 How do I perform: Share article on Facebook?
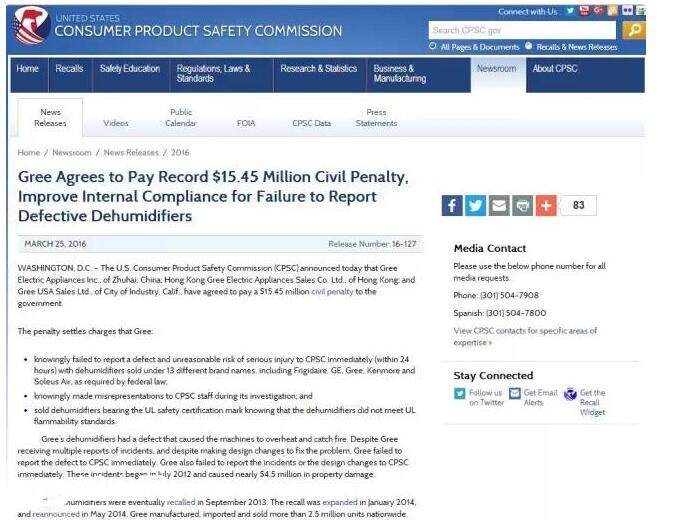[452, 205]
